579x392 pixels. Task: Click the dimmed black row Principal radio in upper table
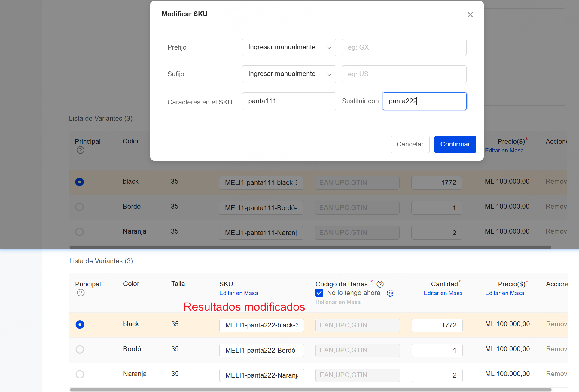(x=79, y=182)
